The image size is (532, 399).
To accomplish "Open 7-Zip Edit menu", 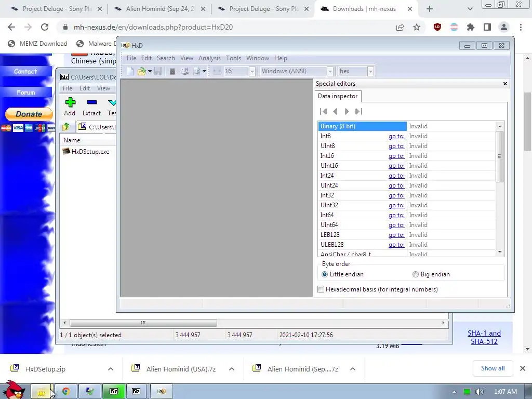I will [85, 88].
